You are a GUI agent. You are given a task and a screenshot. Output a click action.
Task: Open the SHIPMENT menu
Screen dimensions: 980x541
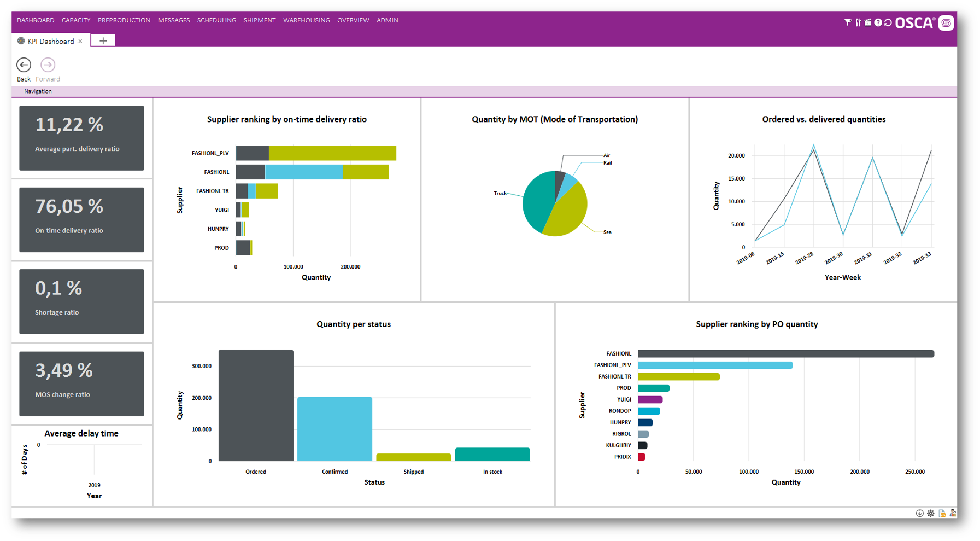click(260, 20)
